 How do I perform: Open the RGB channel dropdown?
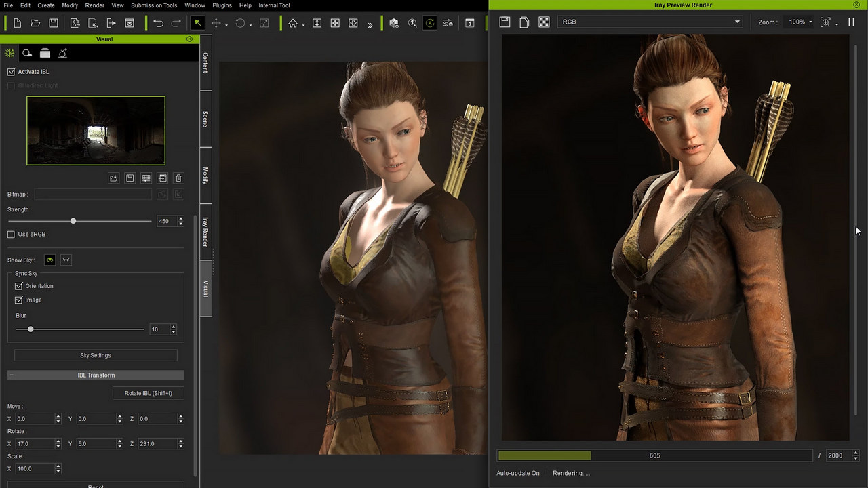coord(650,22)
